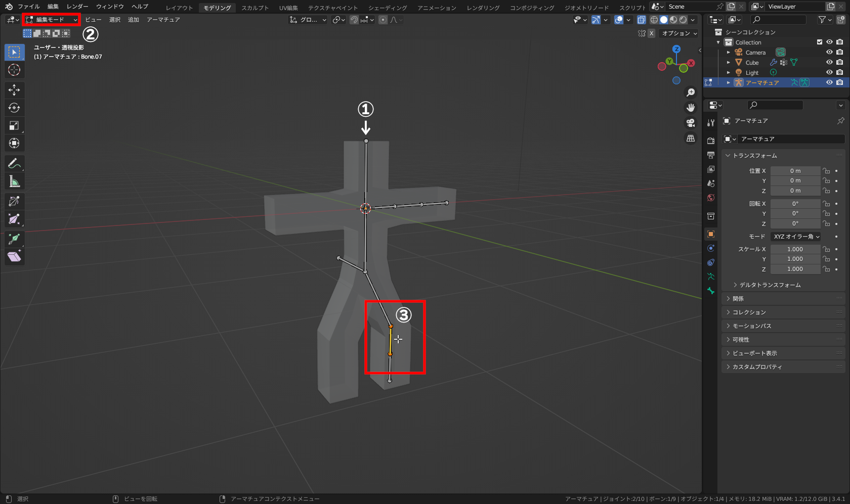Switch perspective/orthographic with grid icon
This screenshot has height=504, width=850.
[x=691, y=138]
